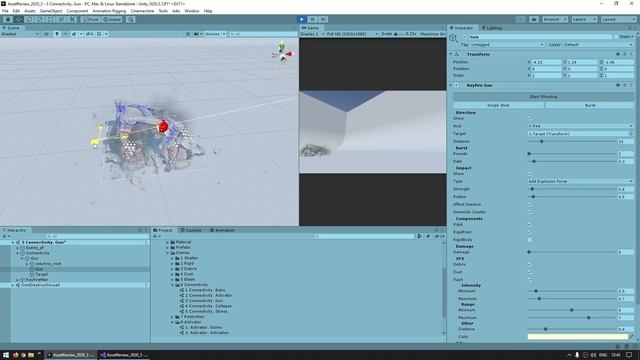Screen dimensions: 640x360
Task: Start Play mode with play button
Action: coord(302,19)
